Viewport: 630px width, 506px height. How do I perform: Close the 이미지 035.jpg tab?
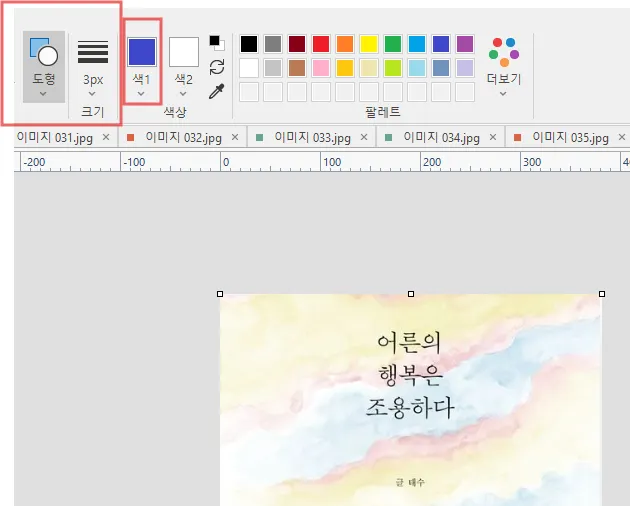tap(622, 137)
